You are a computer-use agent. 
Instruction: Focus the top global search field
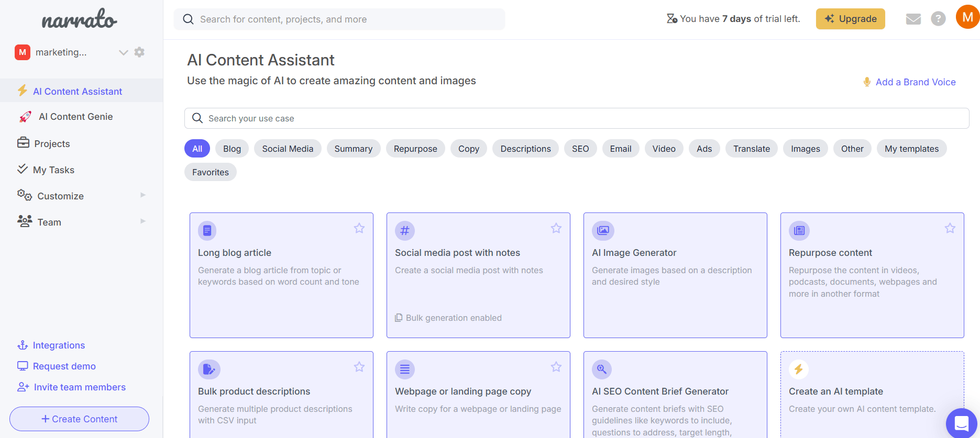pos(339,19)
